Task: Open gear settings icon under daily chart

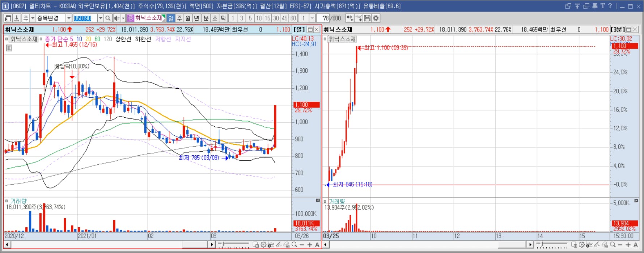Action: click(263, 245)
